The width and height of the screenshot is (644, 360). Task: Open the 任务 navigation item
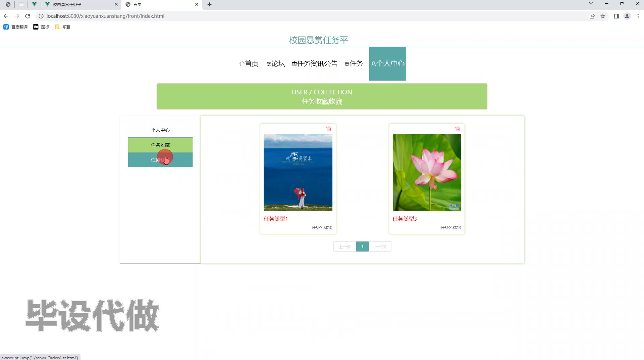click(x=354, y=64)
